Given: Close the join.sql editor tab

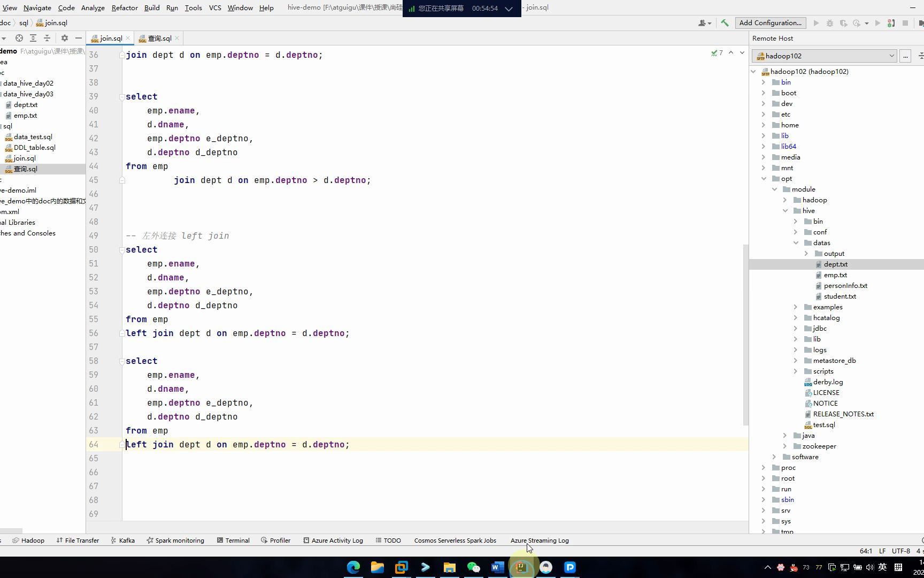Looking at the screenshot, I should [x=128, y=39].
